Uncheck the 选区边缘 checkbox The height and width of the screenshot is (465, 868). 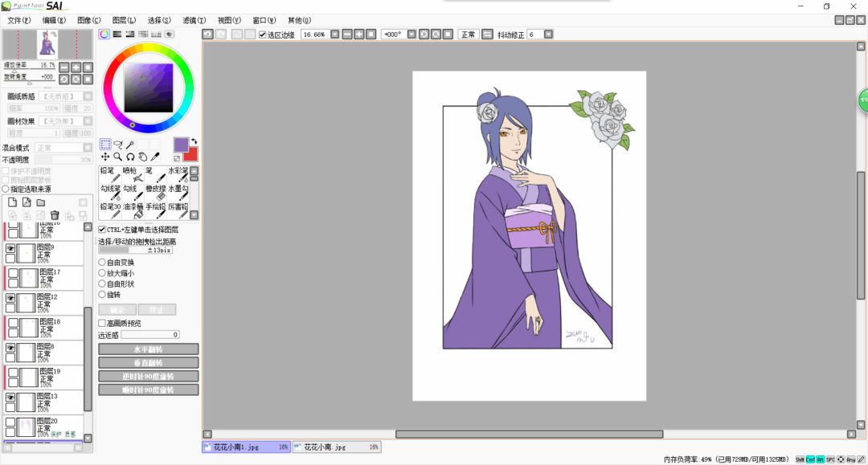[263, 35]
